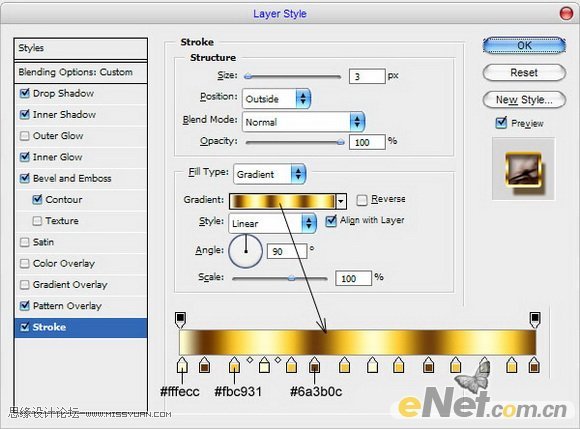Image resolution: width=580 pixels, height=429 pixels.
Task: Open the Style dropdown showing Linear
Action: pos(272,223)
